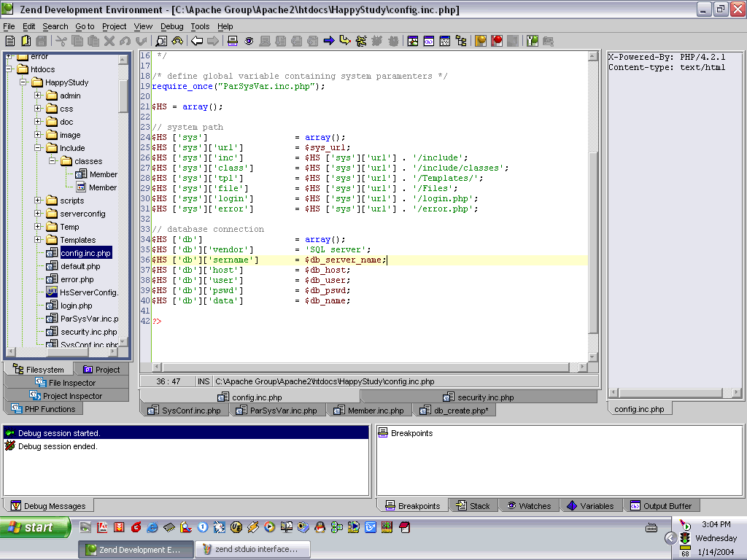747x560 pixels.
Task: Click the Open File toolbar icon
Action: (x=26, y=41)
